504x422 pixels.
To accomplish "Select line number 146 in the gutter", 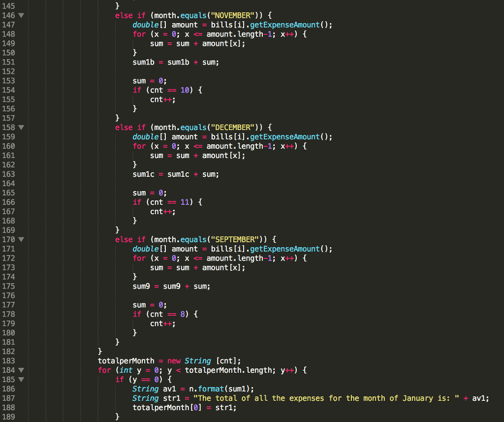I will tap(9, 15).
